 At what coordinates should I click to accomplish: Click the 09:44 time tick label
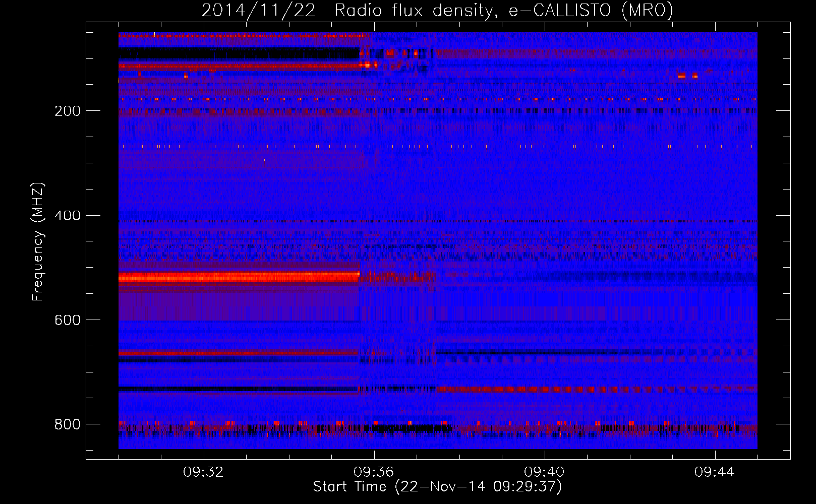pos(715,472)
